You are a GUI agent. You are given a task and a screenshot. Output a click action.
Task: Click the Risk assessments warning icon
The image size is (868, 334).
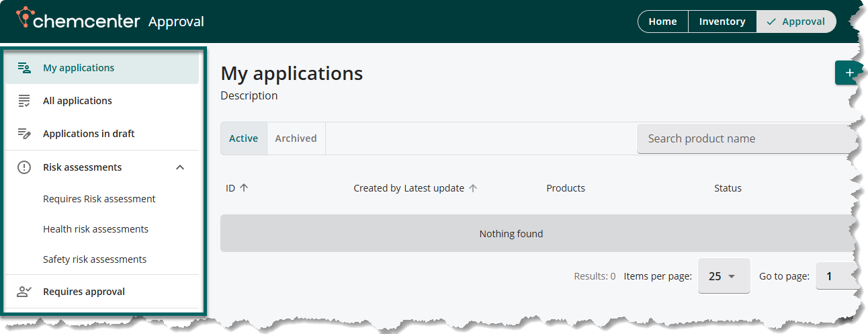click(24, 167)
